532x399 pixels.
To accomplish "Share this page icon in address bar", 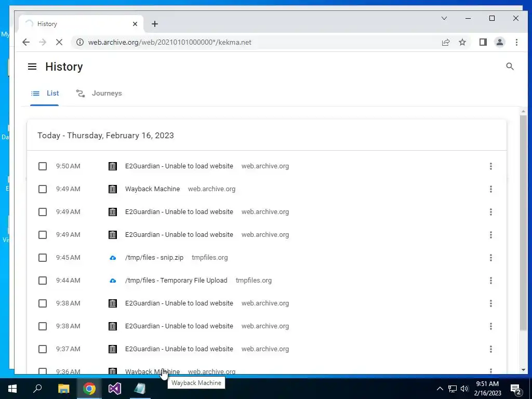I will 445,43.
